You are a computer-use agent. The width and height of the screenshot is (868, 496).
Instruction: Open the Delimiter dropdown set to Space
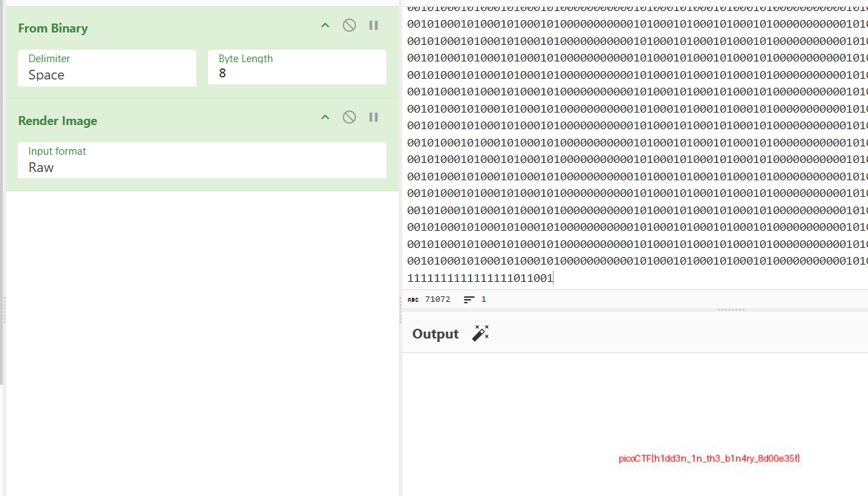[x=107, y=68]
